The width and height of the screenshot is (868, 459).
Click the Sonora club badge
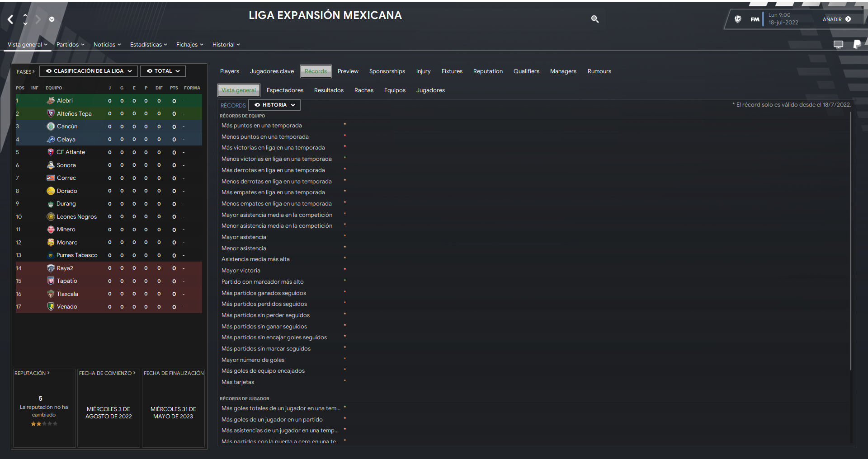click(x=51, y=165)
